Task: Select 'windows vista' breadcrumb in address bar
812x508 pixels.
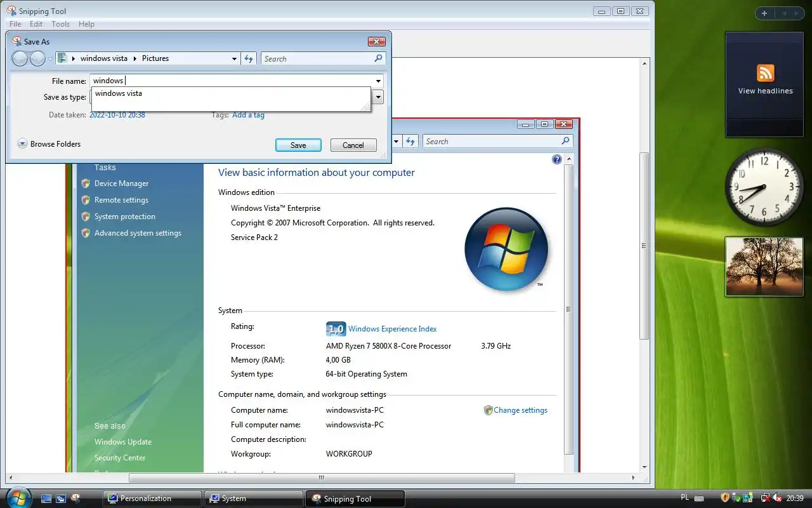Action: click(104, 58)
